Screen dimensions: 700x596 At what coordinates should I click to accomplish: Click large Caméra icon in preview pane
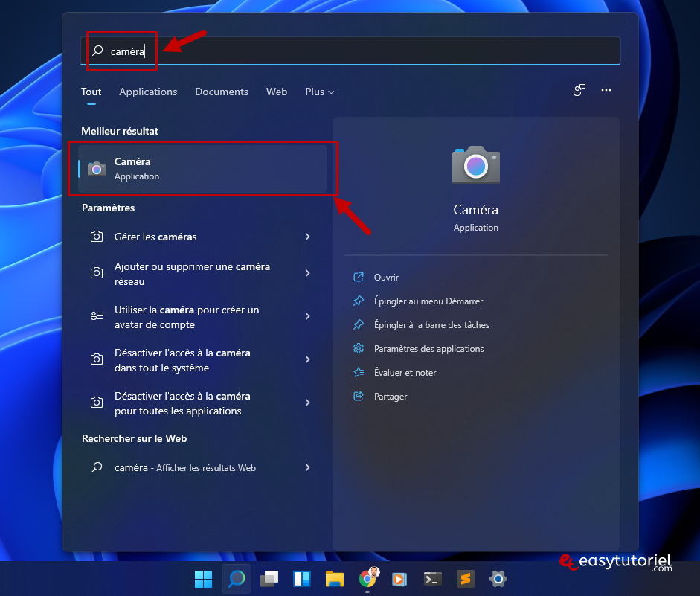point(476,164)
